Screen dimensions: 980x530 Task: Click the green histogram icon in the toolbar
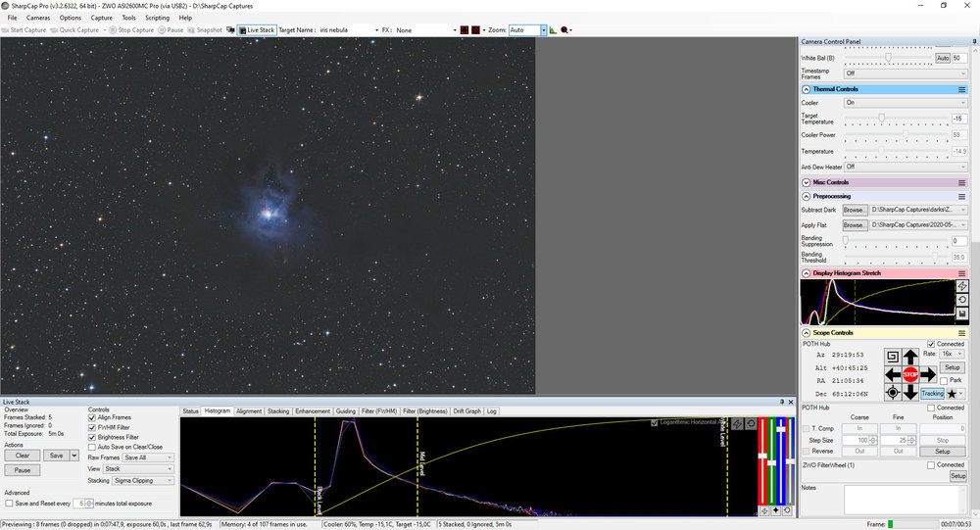pyautogui.click(x=553, y=30)
